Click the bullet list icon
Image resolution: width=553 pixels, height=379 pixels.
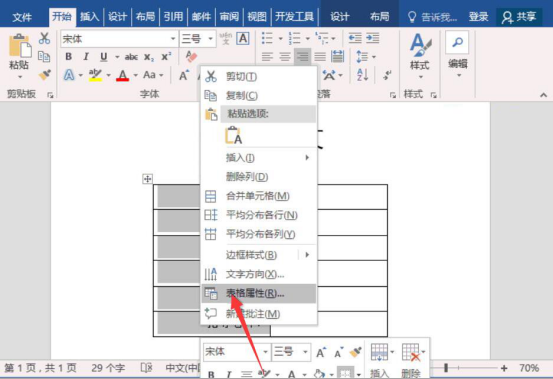[267, 38]
